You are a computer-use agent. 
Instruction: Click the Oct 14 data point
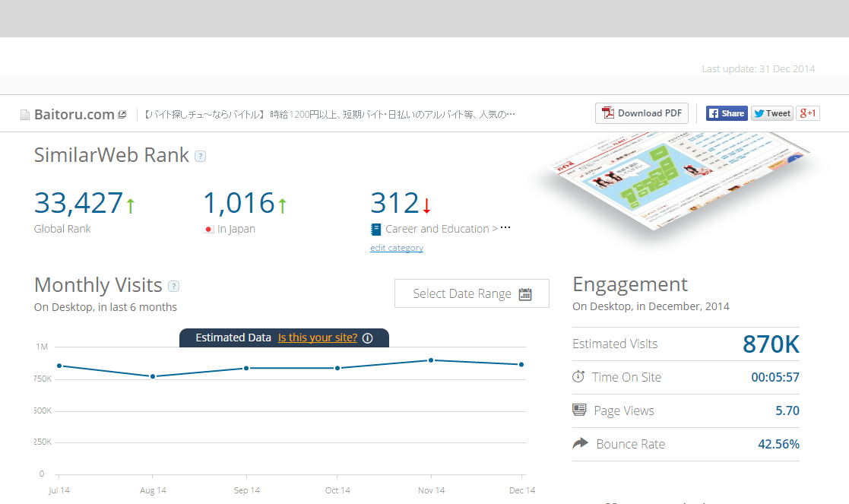click(337, 368)
